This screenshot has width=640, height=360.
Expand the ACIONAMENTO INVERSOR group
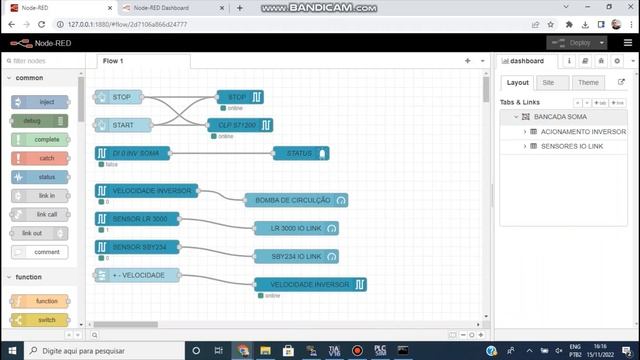coord(525,132)
